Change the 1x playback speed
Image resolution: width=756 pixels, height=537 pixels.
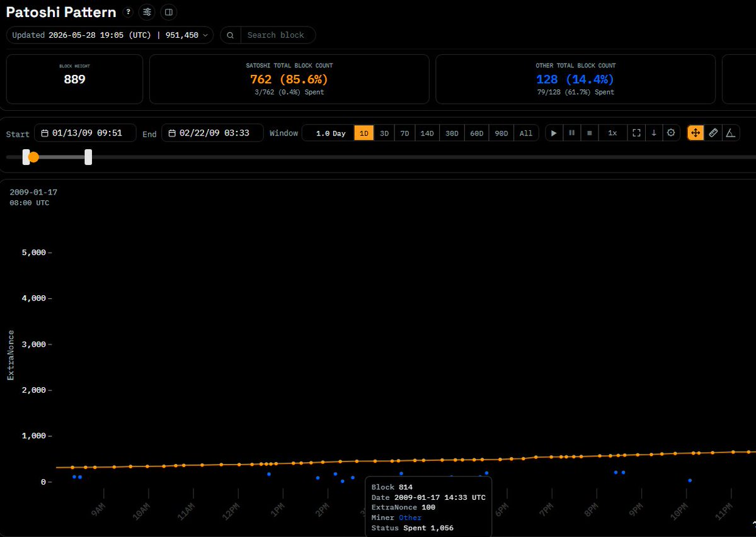point(612,133)
